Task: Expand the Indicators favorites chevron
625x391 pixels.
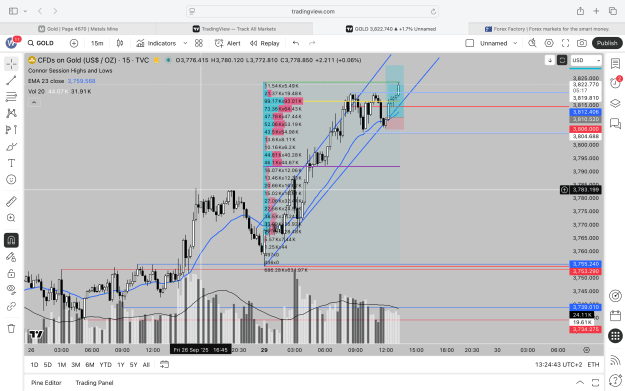Action: tap(185, 43)
